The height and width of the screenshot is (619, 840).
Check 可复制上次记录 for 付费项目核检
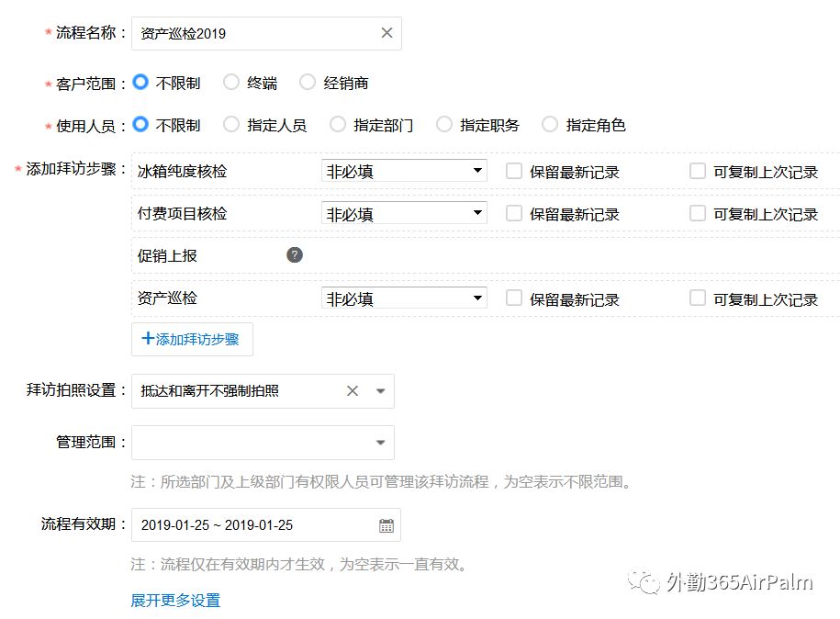698,213
